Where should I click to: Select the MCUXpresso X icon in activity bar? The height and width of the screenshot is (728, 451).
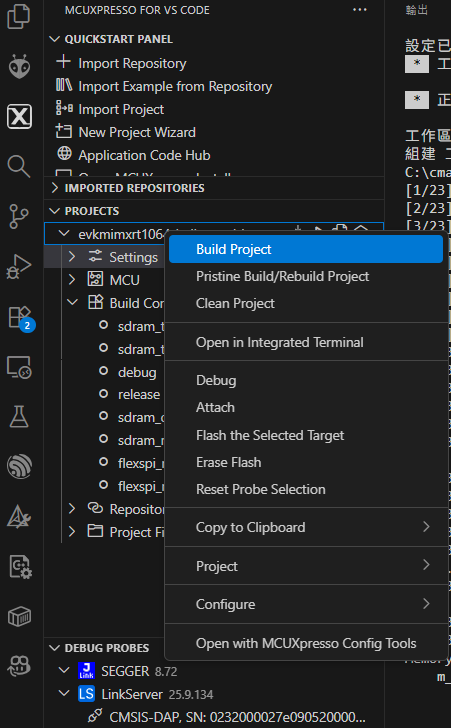click(x=19, y=116)
